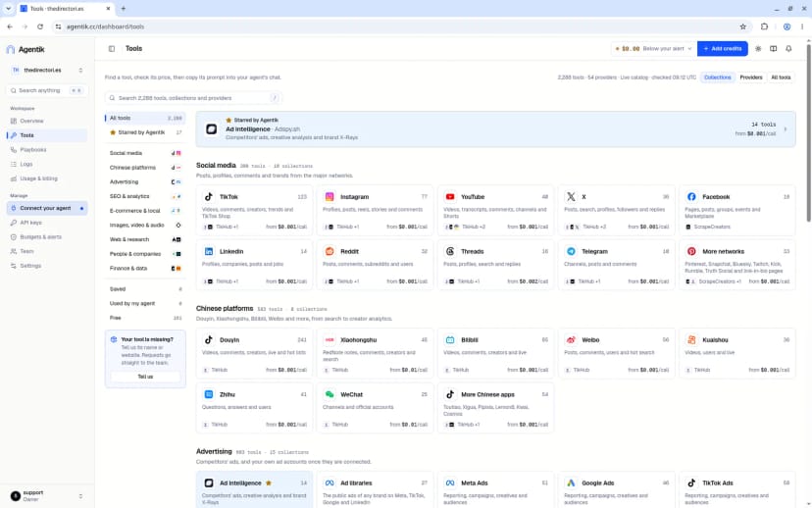Click the Meta Ads collection icon
The image size is (812, 508).
(x=450, y=483)
